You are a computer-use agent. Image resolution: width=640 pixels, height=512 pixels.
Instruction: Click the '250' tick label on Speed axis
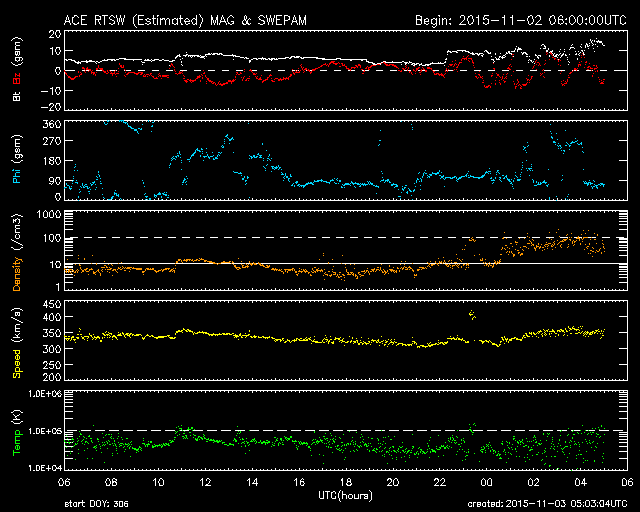pos(52,365)
